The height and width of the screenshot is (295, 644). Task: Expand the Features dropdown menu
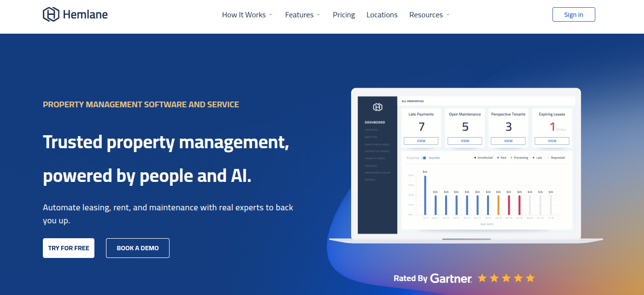click(302, 15)
